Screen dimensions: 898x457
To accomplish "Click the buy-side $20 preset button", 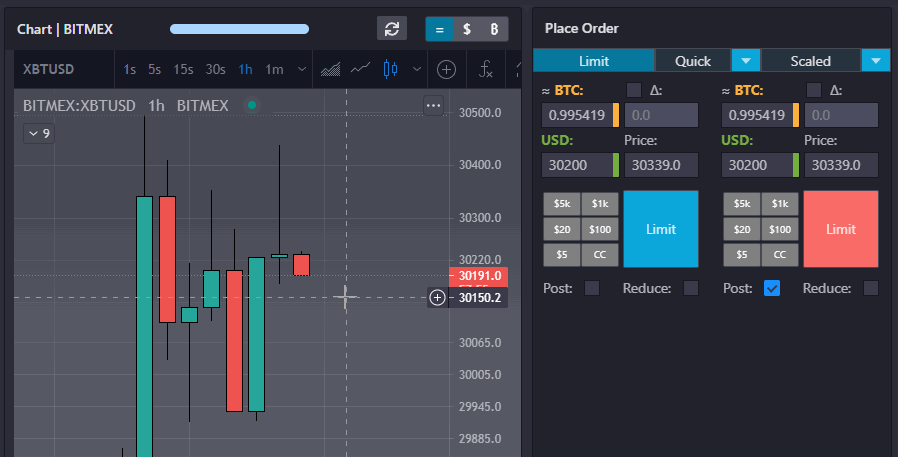I will 562,229.
